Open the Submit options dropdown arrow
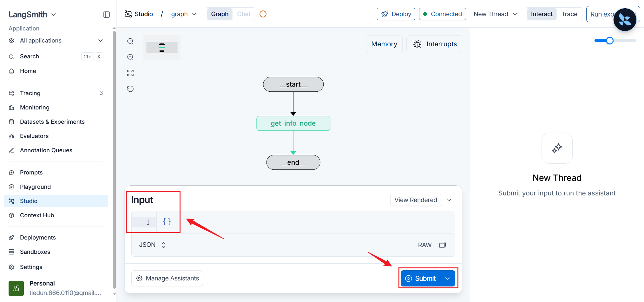 point(447,279)
